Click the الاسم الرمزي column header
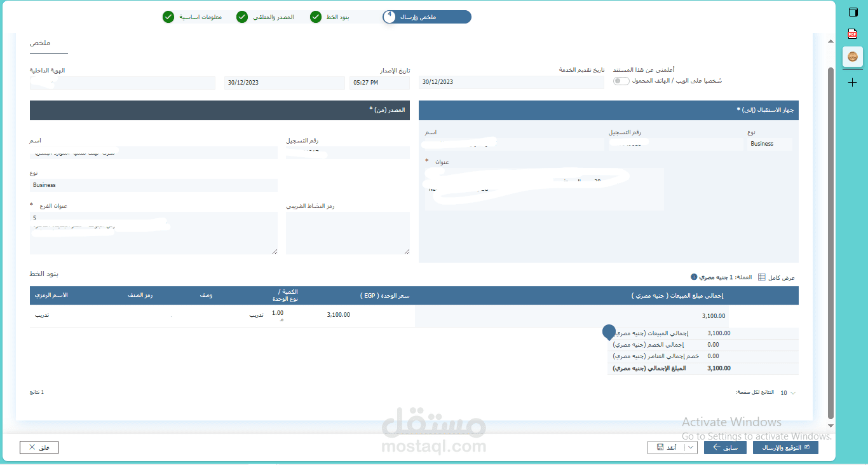868x465 pixels. tap(51, 296)
